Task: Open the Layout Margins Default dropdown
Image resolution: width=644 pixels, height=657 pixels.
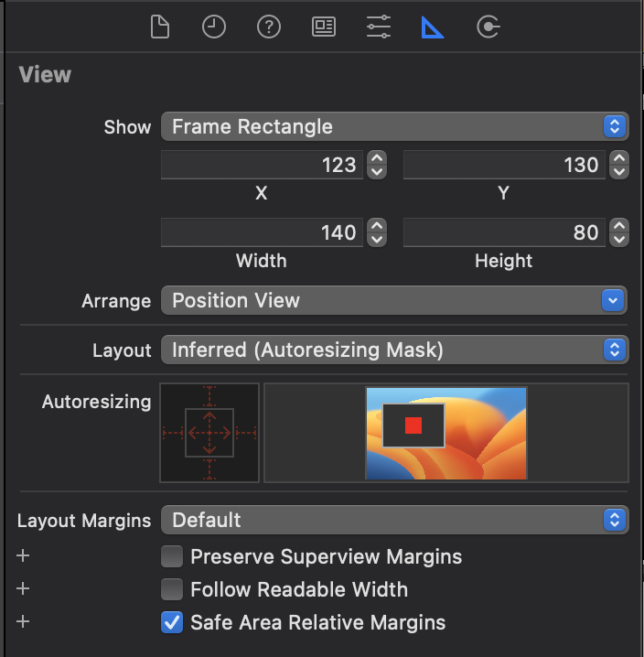Action: coord(393,520)
